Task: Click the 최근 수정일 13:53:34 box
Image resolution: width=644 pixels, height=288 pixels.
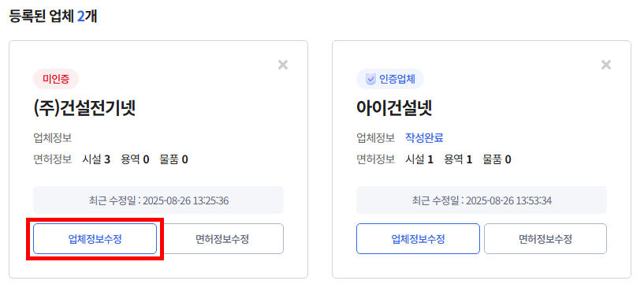Action: click(x=482, y=200)
